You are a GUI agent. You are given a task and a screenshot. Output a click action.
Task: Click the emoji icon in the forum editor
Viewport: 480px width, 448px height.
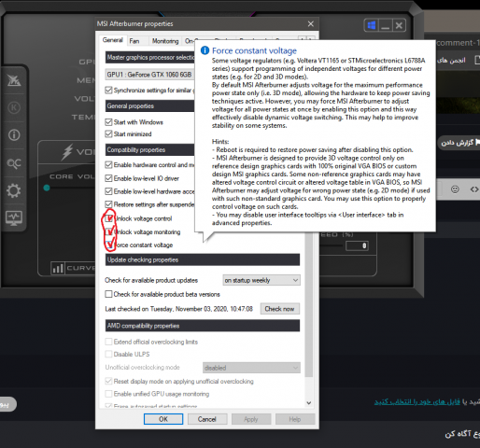(455, 189)
